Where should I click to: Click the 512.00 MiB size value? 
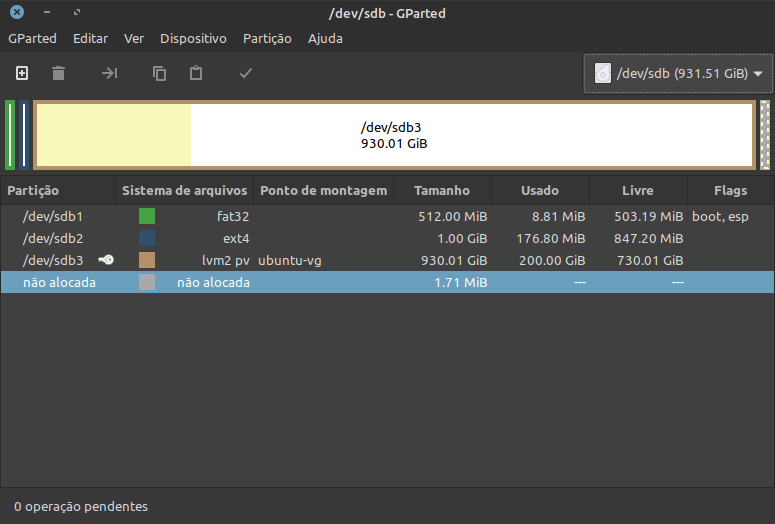tap(453, 217)
